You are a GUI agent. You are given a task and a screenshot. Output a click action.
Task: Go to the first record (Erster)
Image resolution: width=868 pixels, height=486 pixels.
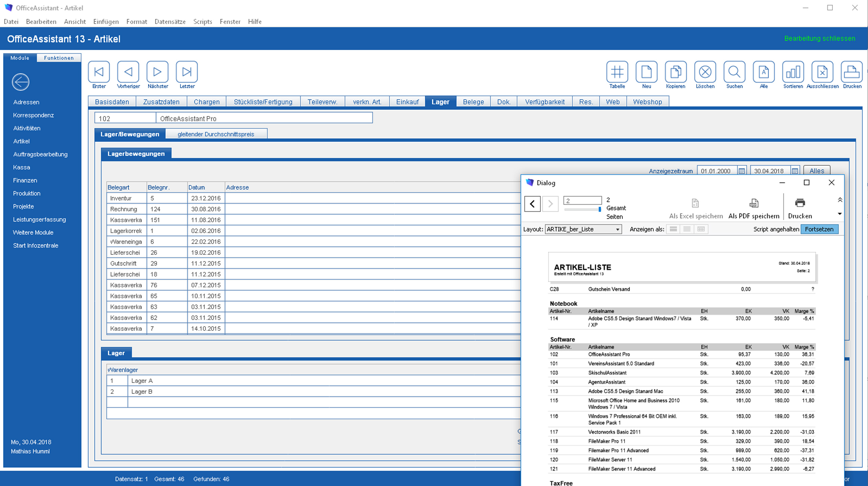pos(99,72)
